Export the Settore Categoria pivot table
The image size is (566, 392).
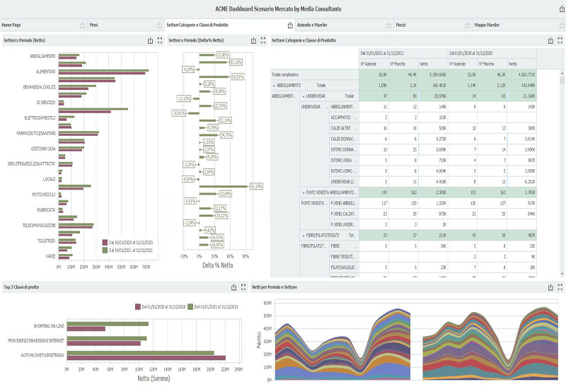coord(550,41)
